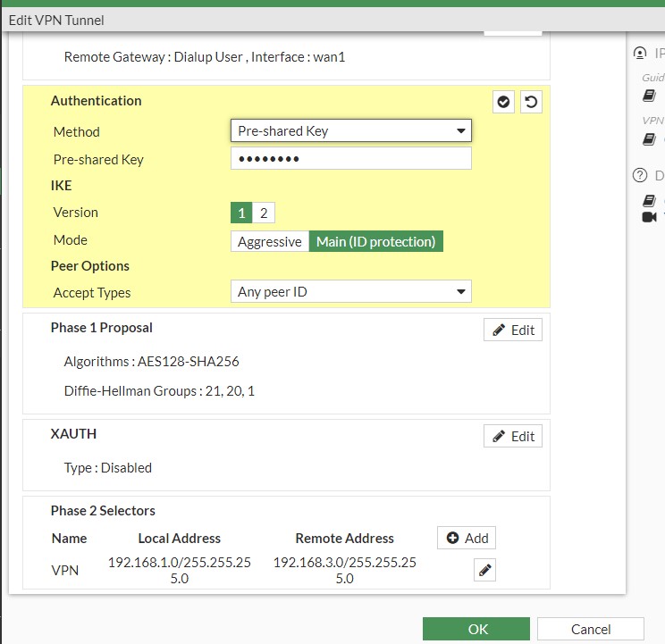Select IKE version 1

(x=241, y=213)
